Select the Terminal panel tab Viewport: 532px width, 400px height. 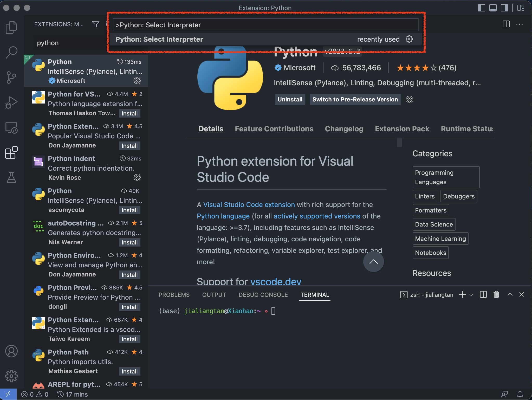315,294
